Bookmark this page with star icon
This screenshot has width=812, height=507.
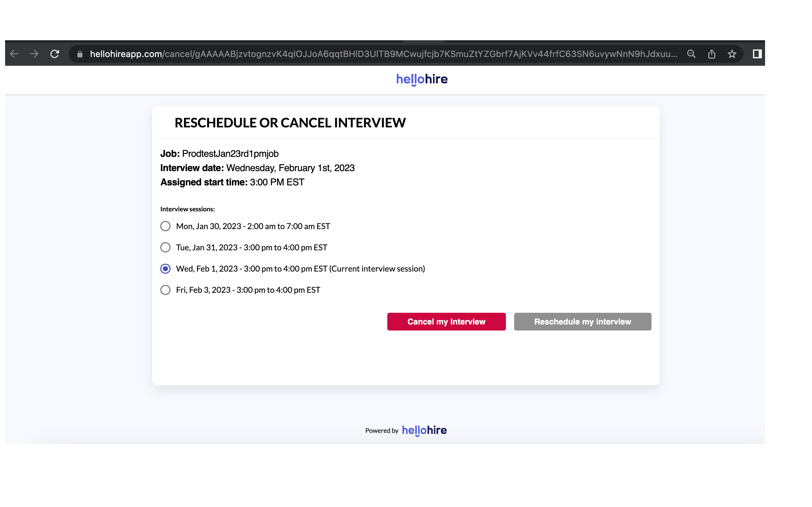(x=732, y=54)
